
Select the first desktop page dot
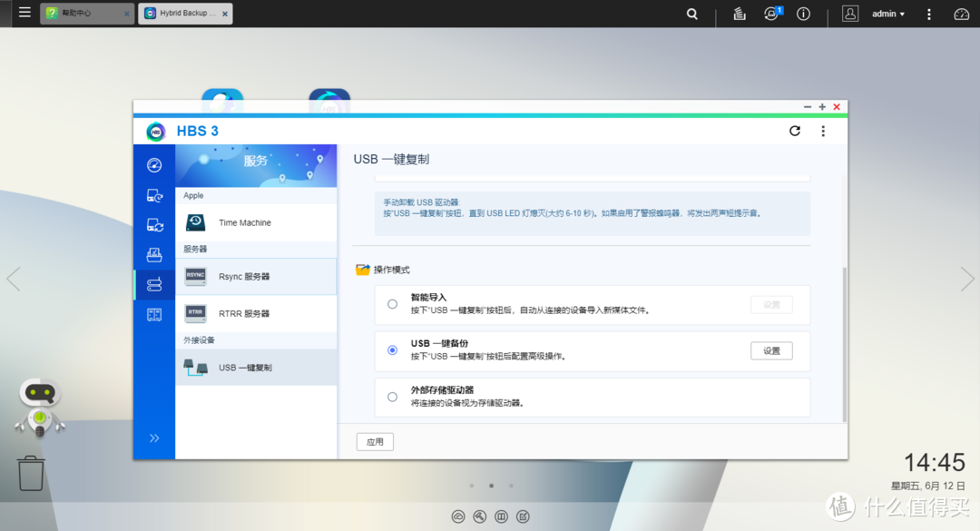pos(472,486)
